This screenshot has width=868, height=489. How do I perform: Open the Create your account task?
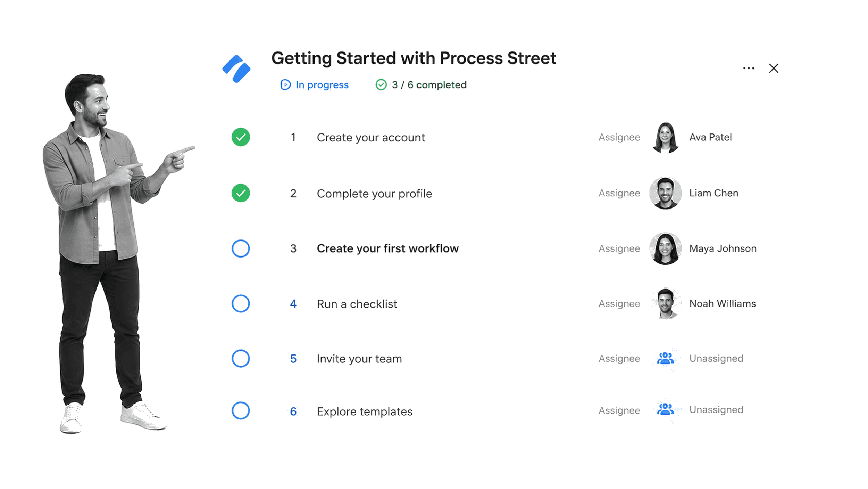371,138
